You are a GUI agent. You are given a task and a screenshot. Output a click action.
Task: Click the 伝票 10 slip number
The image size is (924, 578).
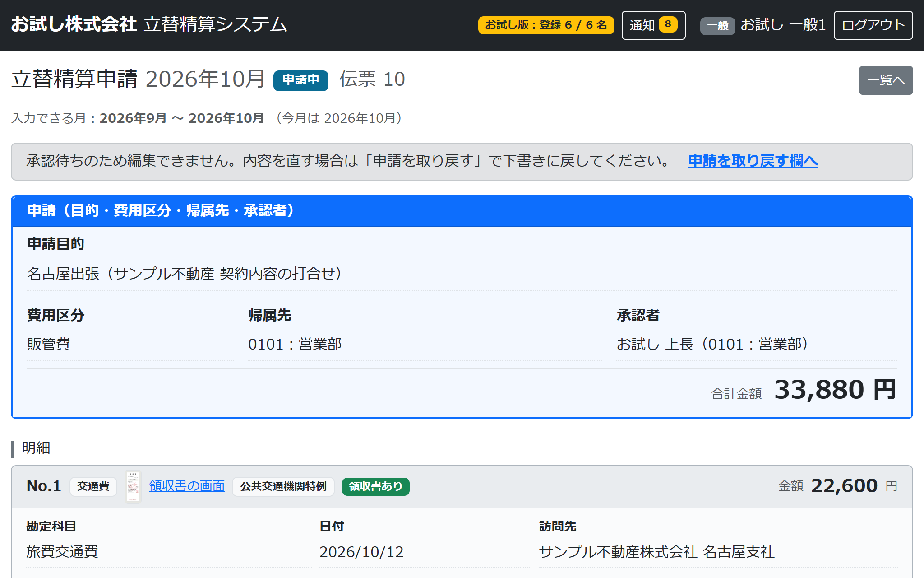click(372, 79)
